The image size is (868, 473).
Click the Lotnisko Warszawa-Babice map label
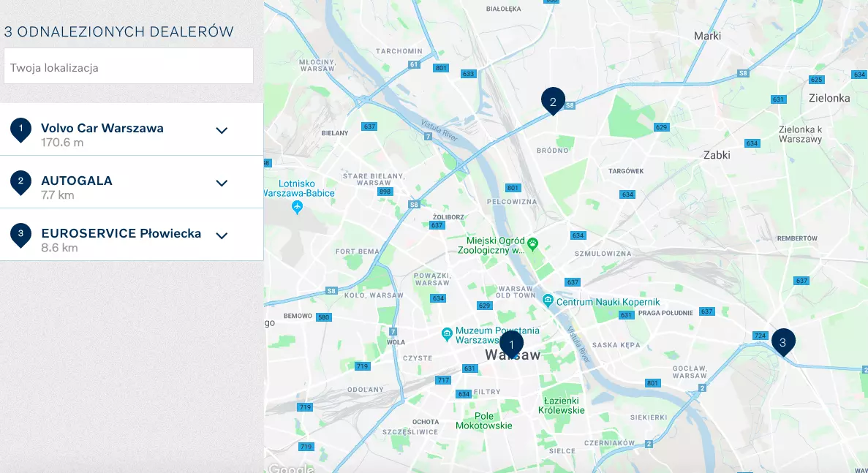[x=300, y=188]
